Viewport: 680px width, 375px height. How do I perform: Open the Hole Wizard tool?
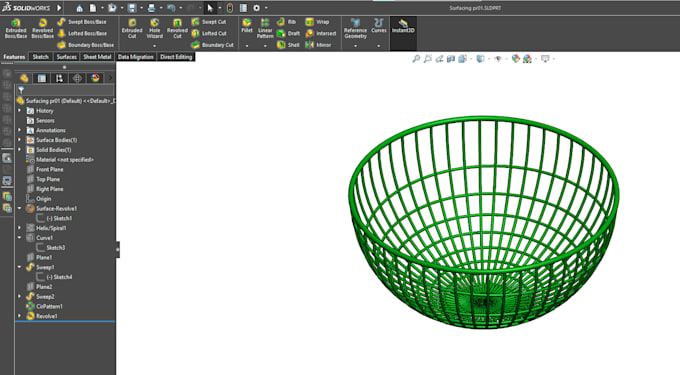(154, 29)
